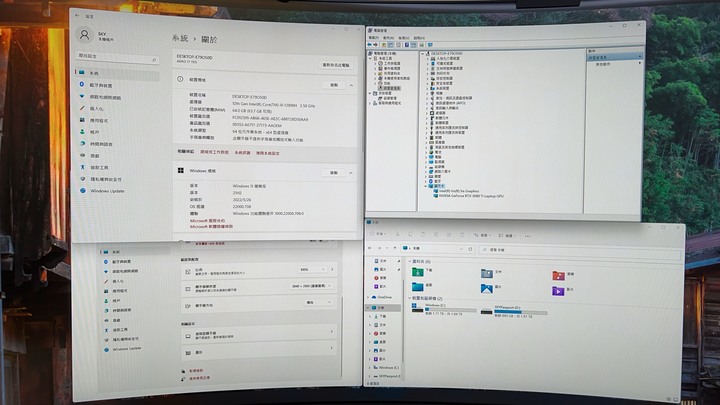720x405 pixels.
Task: Click See more ellipsis in File Explorer toolbar
Action: (x=527, y=236)
